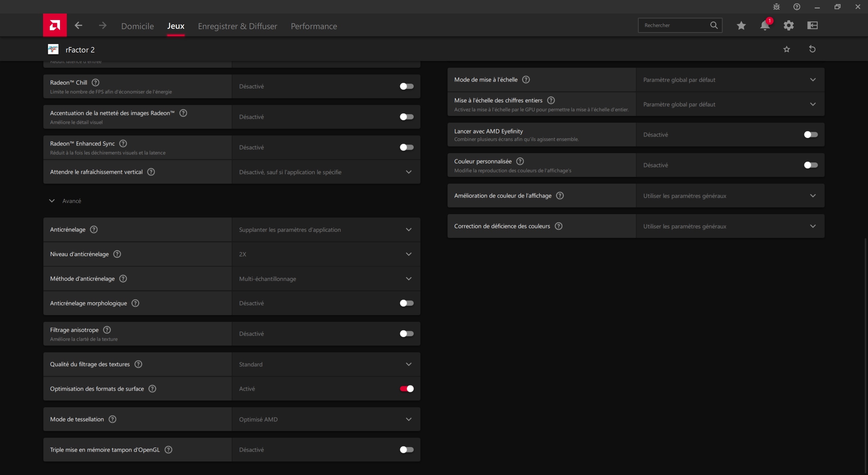
Task: Click the Rechercher search field
Action: pos(675,25)
